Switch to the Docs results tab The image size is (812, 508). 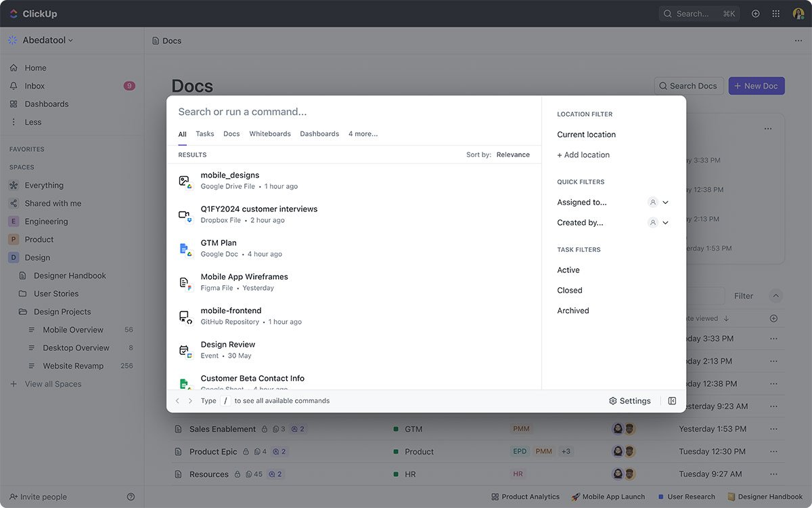coord(231,133)
